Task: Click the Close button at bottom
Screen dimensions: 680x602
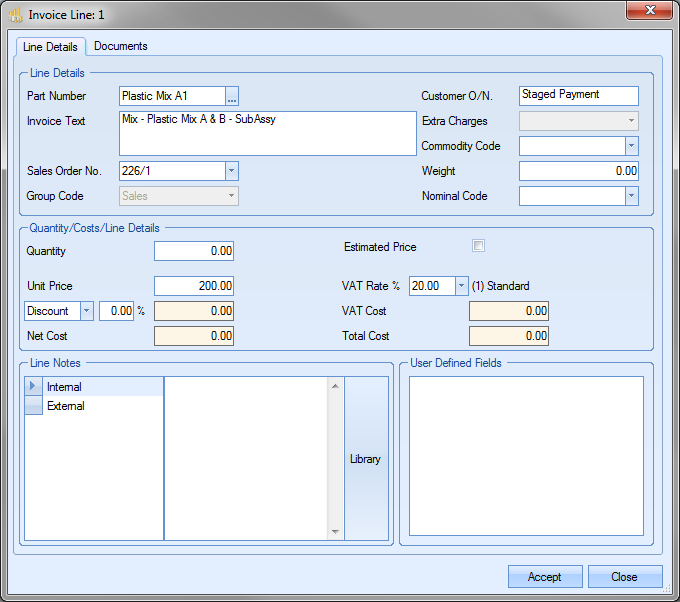Action: (x=625, y=577)
